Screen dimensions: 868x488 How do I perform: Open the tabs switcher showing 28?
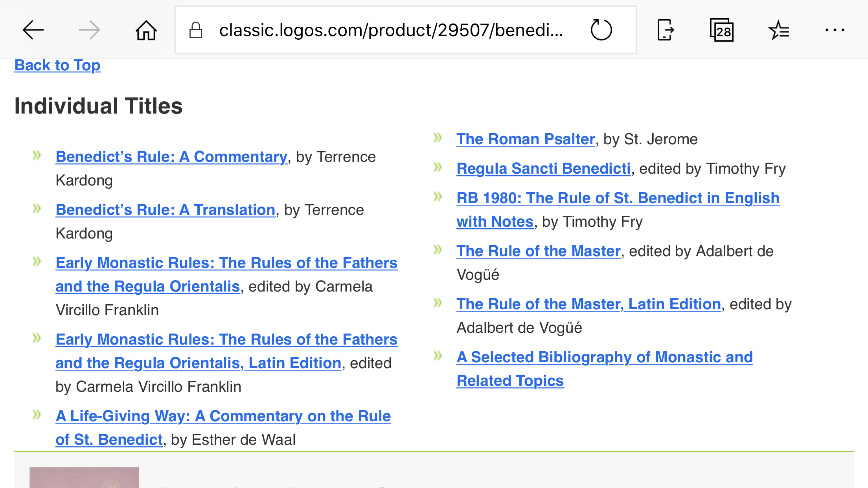coord(722,30)
